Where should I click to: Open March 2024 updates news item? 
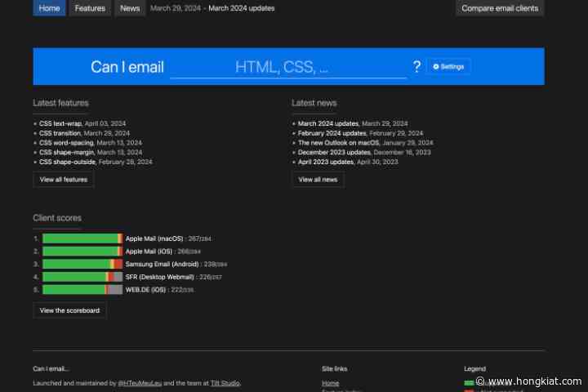[328, 123]
